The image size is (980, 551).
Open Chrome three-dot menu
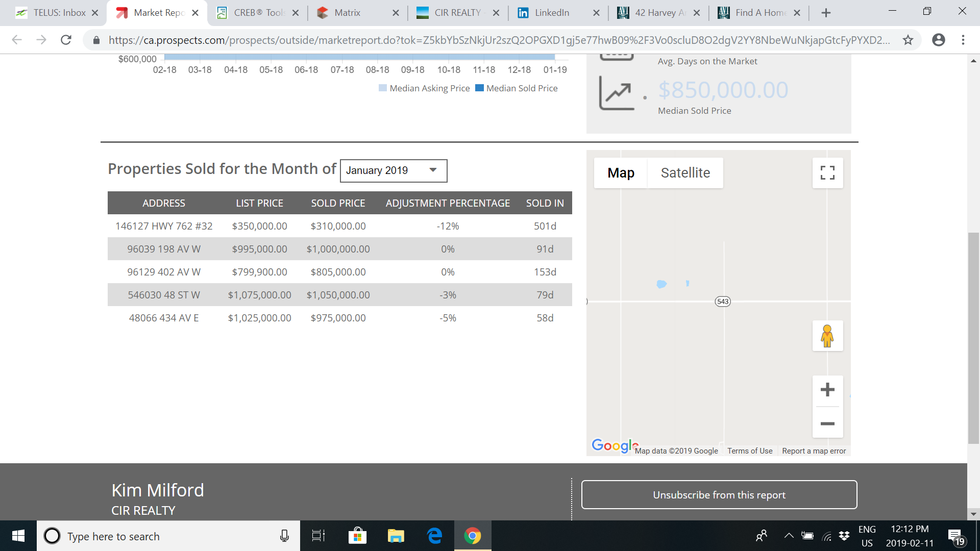coord(963,40)
